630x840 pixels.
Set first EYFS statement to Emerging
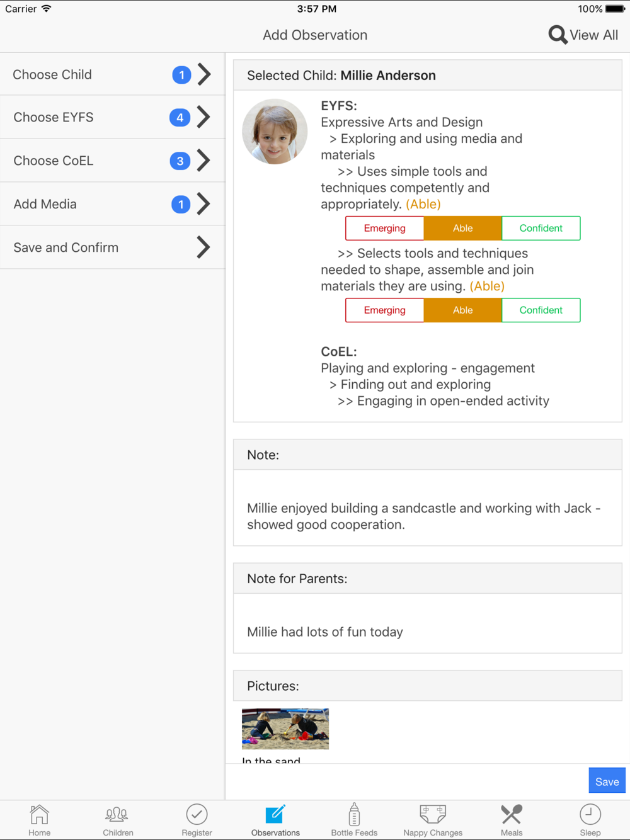(x=384, y=228)
